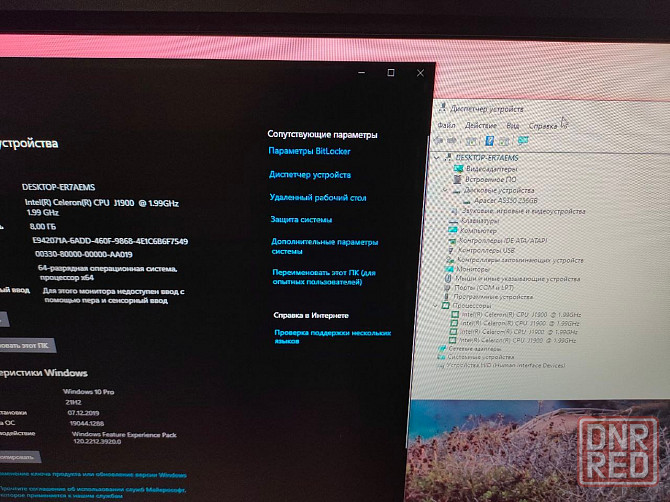Click the 8,00 ГБ memory value
Viewport: 670px width, 502px height.
[43, 226]
